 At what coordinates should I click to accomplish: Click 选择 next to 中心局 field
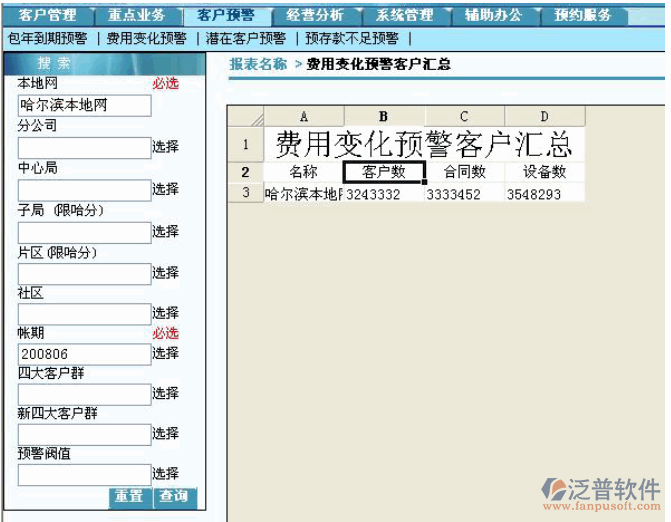[165, 189]
